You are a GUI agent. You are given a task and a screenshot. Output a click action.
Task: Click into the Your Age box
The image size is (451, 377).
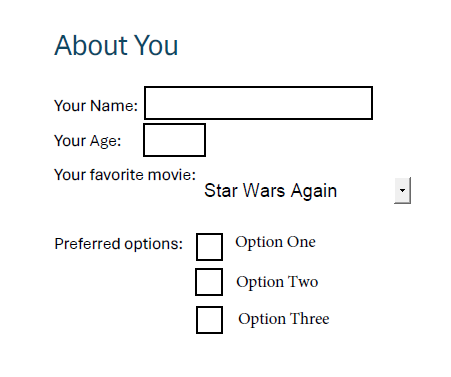tap(174, 140)
